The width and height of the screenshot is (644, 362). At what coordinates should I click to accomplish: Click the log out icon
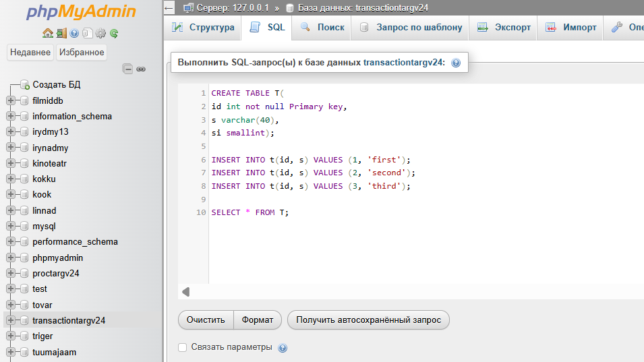[x=61, y=33]
